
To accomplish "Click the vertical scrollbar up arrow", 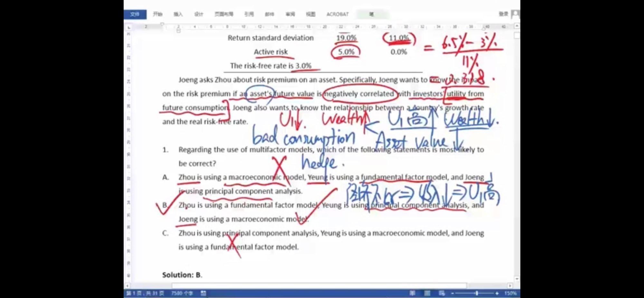I will point(517,25).
